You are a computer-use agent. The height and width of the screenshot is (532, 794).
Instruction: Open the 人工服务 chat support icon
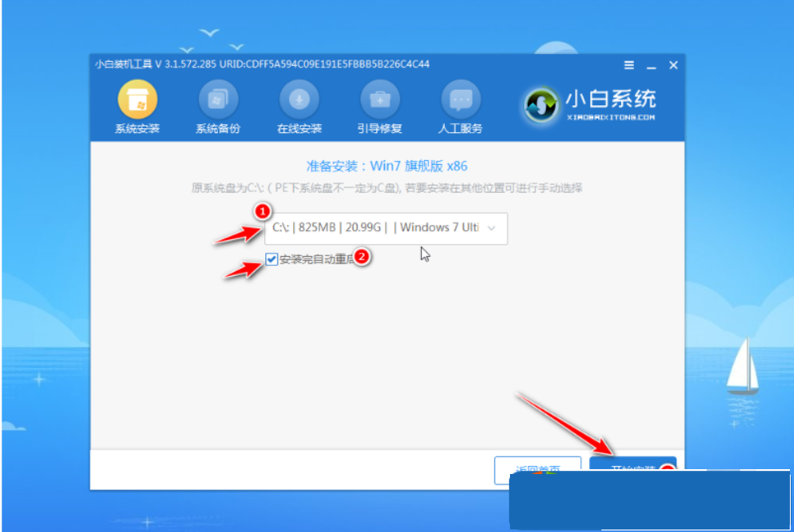click(x=461, y=100)
